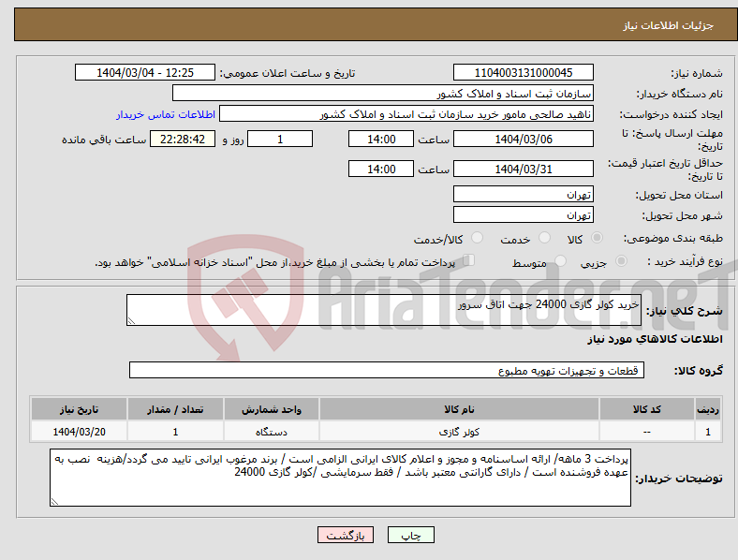
Task: Select the جزیی purchase type radio
Action: (x=621, y=260)
